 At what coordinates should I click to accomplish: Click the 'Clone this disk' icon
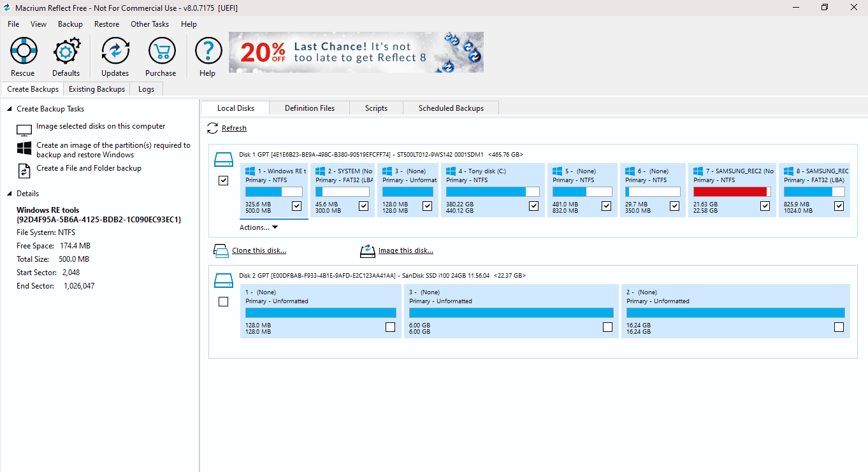point(221,250)
